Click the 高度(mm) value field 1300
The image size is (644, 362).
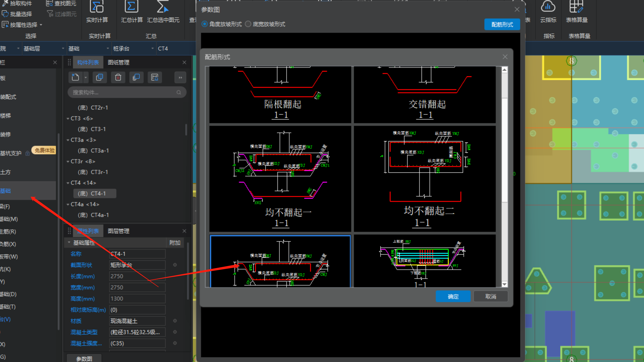point(137,298)
